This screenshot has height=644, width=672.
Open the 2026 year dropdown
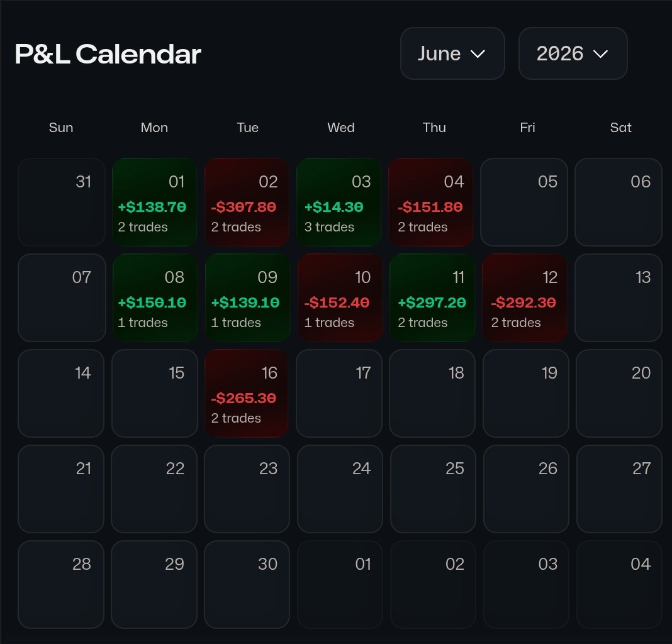click(x=573, y=53)
